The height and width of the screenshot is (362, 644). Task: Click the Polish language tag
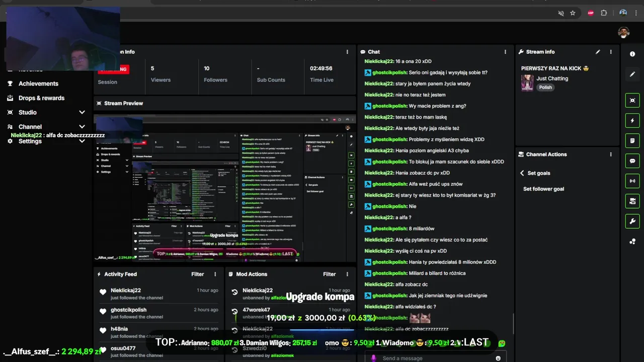pyautogui.click(x=545, y=87)
